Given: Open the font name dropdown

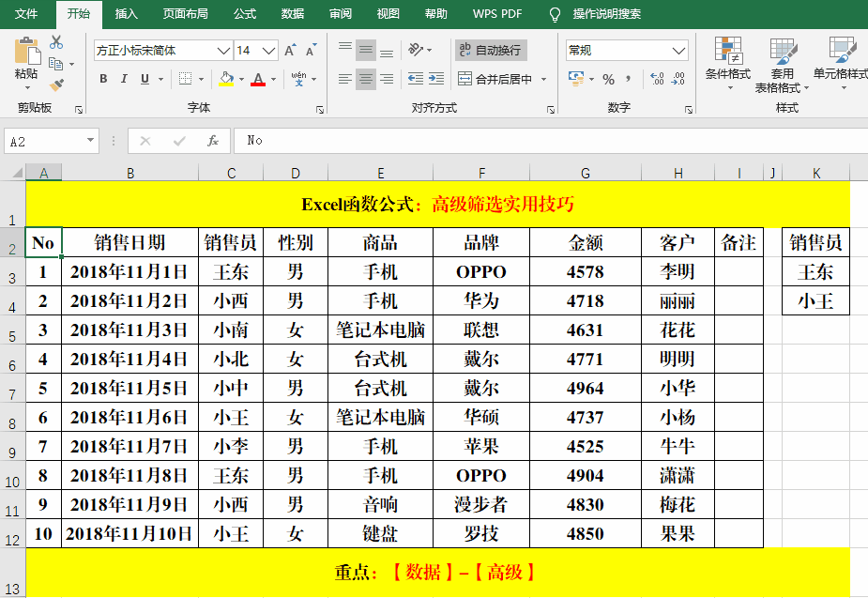Looking at the screenshot, I should [221, 51].
